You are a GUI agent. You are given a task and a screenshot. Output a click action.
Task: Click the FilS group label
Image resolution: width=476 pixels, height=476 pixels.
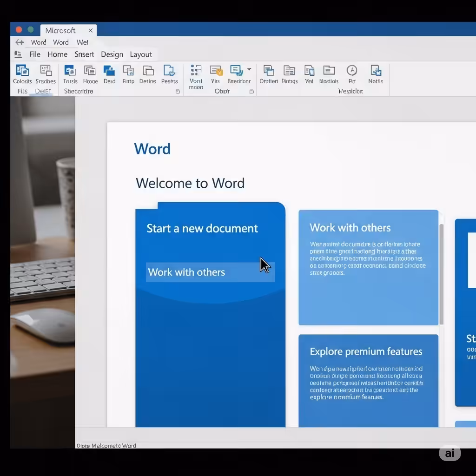click(x=22, y=91)
